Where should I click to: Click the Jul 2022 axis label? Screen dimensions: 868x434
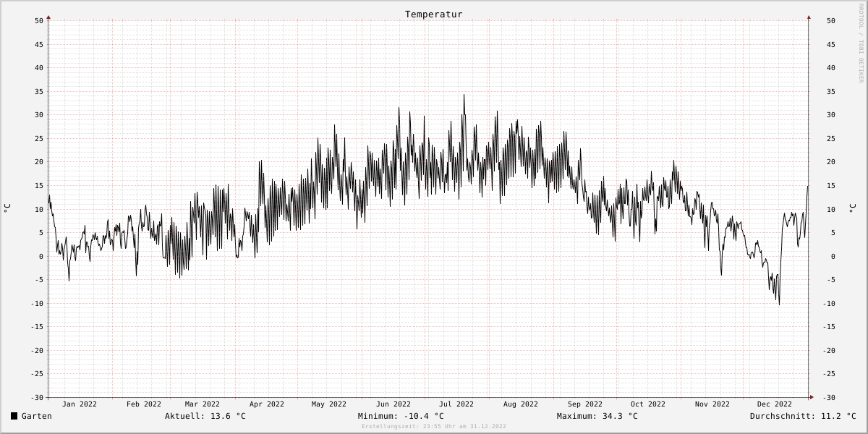coord(456,404)
